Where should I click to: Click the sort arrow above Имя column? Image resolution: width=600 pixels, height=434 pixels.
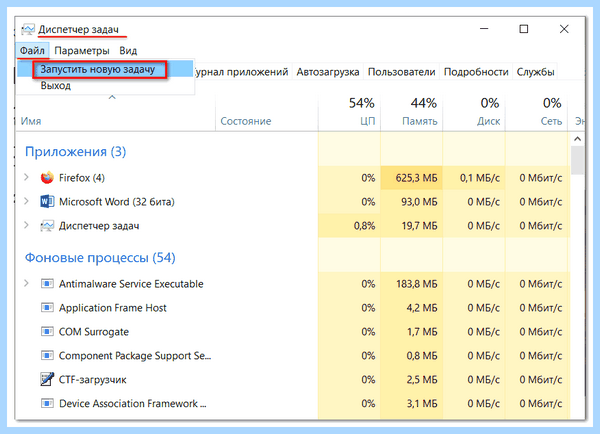[112, 98]
